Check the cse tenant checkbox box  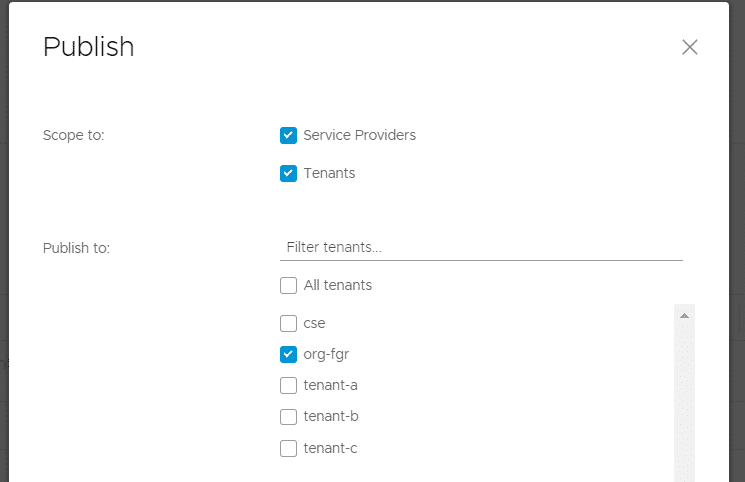pyautogui.click(x=288, y=323)
